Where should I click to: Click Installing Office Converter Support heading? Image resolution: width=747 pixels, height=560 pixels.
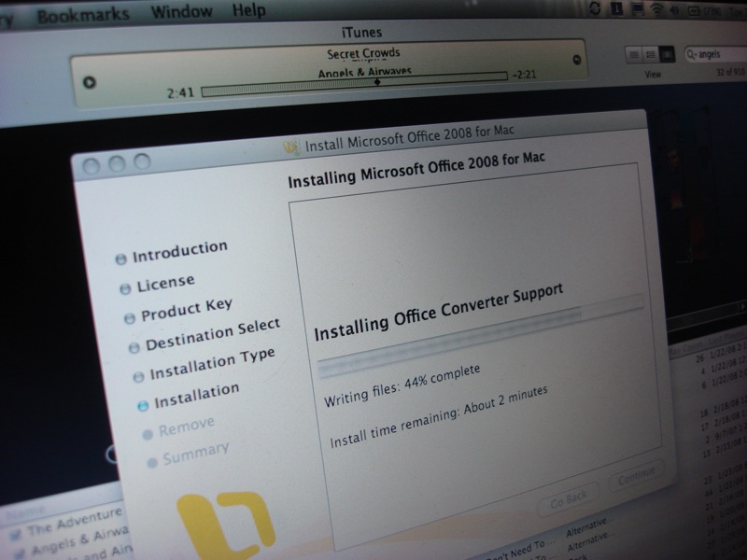[438, 313]
